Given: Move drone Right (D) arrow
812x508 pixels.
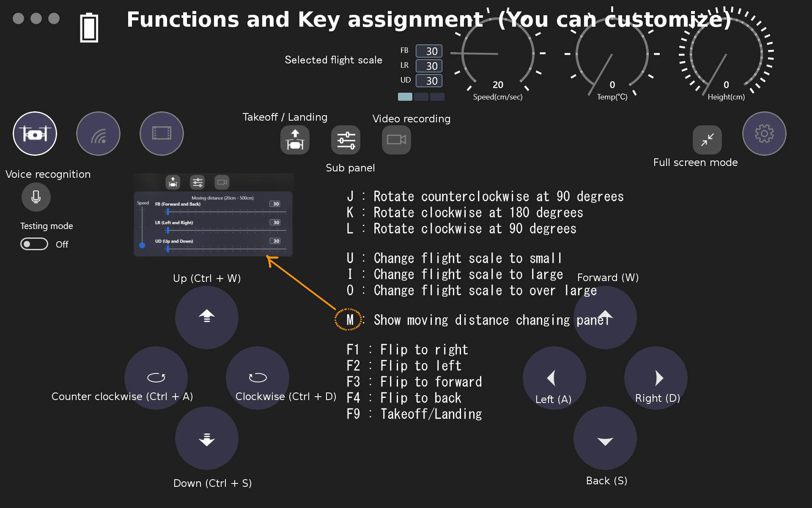Looking at the screenshot, I should pyautogui.click(x=656, y=378).
